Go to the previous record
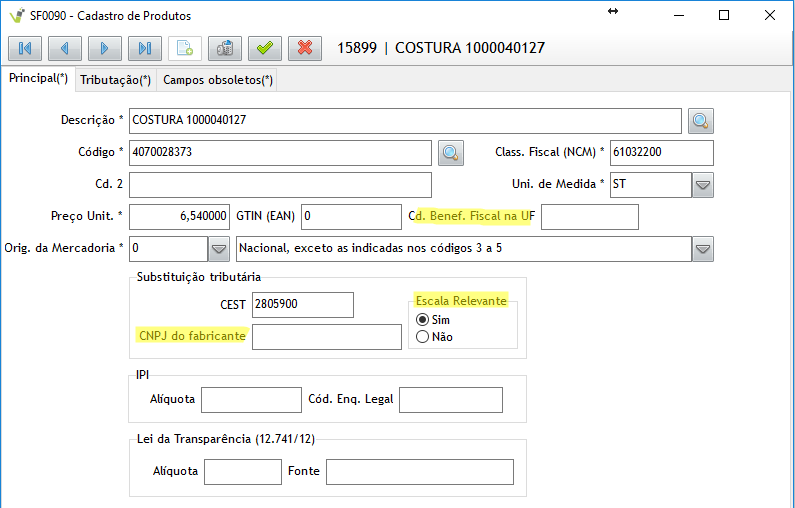Screen dimensions: 795x508 coord(65,48)
